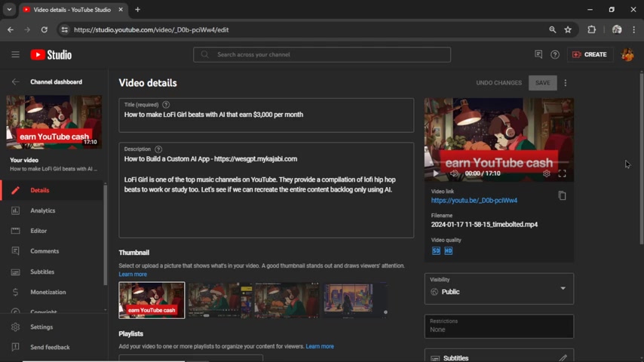Screen dimensions: 644x362
Task: Click the browser back arrow
Action: (x=11, y=29)
